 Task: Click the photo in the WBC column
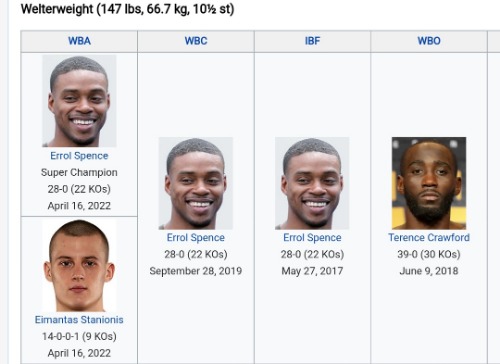(x=196, y=183)
